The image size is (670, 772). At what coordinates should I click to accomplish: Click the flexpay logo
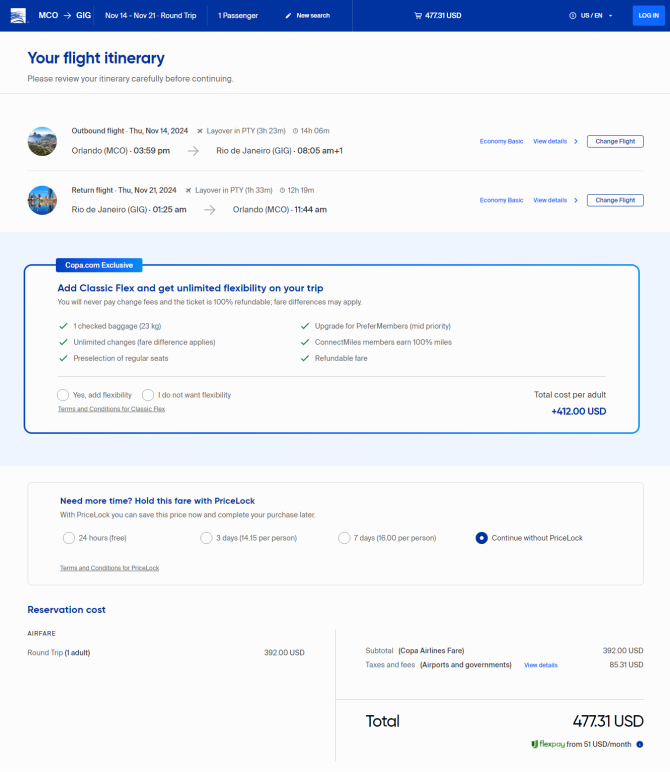coord(547,744)
